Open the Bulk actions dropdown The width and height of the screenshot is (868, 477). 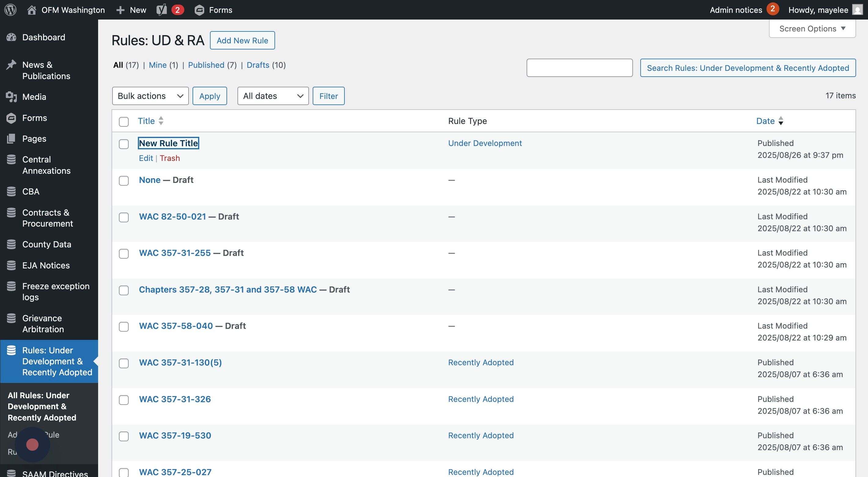(150, 96)
